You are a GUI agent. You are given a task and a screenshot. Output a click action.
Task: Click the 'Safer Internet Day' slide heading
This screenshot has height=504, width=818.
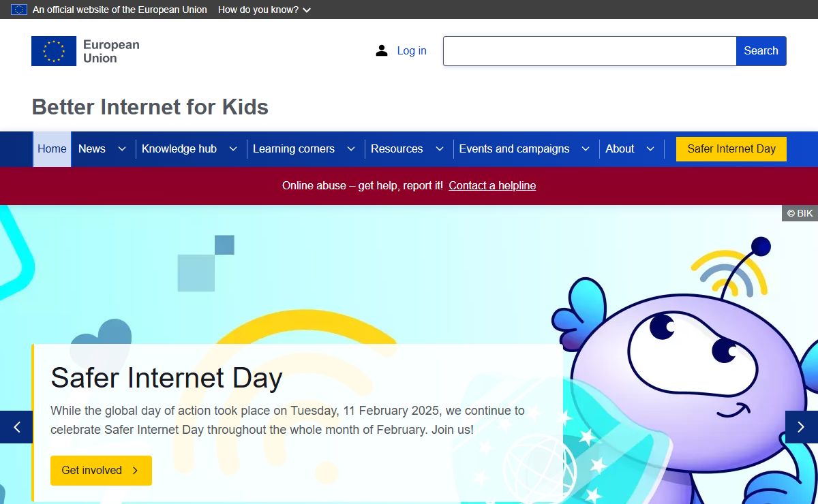166,378
